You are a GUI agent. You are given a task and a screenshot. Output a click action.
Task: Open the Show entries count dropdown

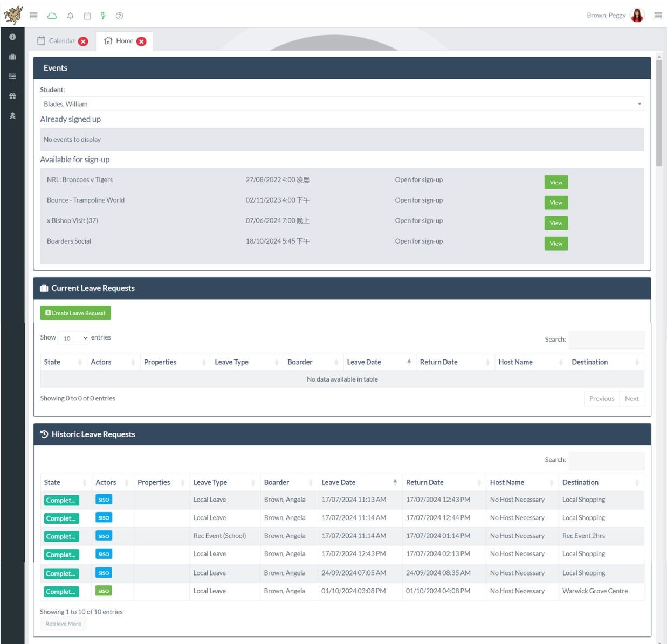(73, 338)
